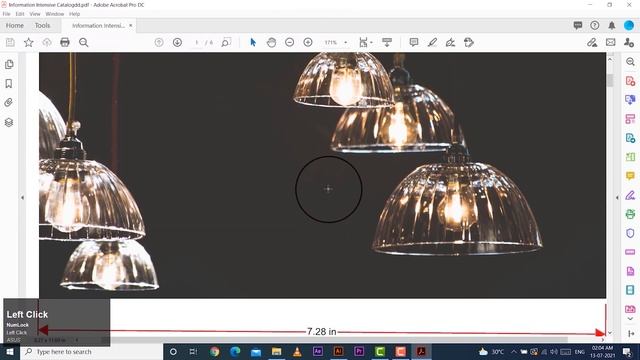The image size is (640, 360).
Task: Open the layers panel
Action: [x=9, y=122]
